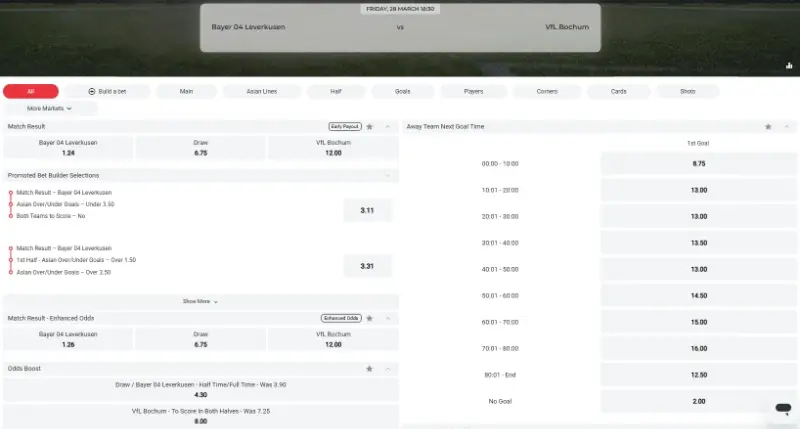
Task: Bet Draw in Enhanced Odds market
Action: (201, 339)
